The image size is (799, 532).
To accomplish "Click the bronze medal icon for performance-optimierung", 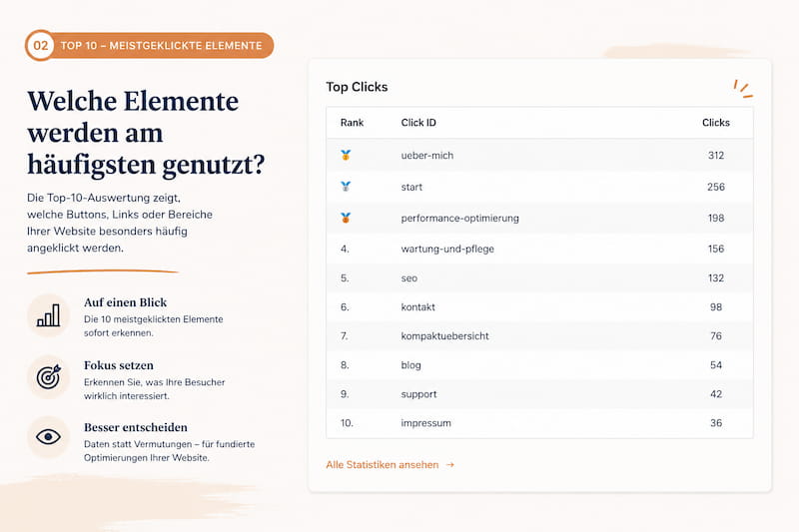I will click(x=346, y=218).
